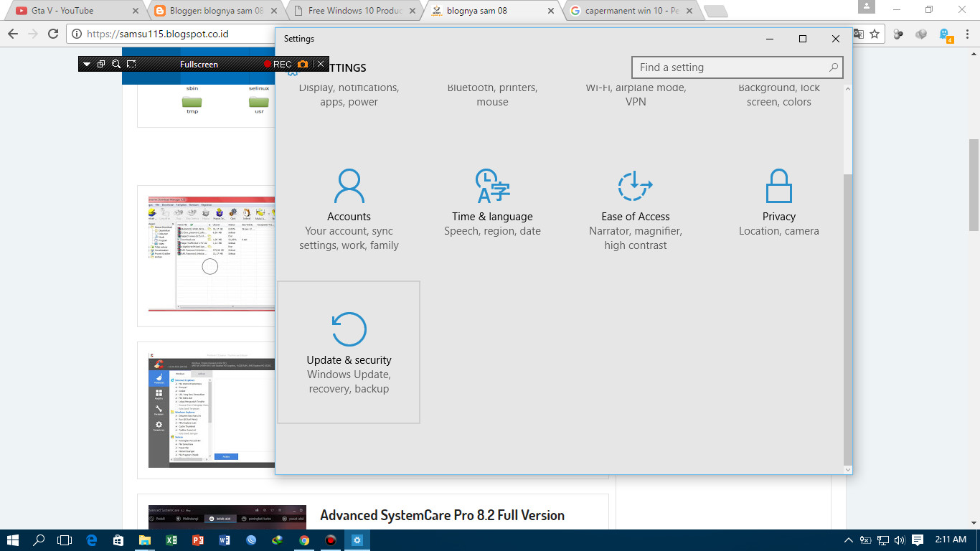The height and width of the screenshot is (551, 980).
Task: Click the Find a setting search field
Action: point(732,67)
